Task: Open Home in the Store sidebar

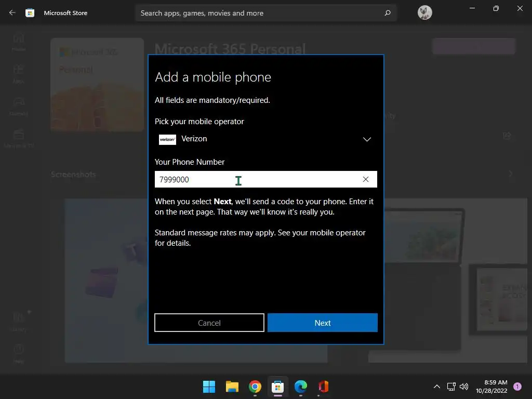Action: (19, 43)
